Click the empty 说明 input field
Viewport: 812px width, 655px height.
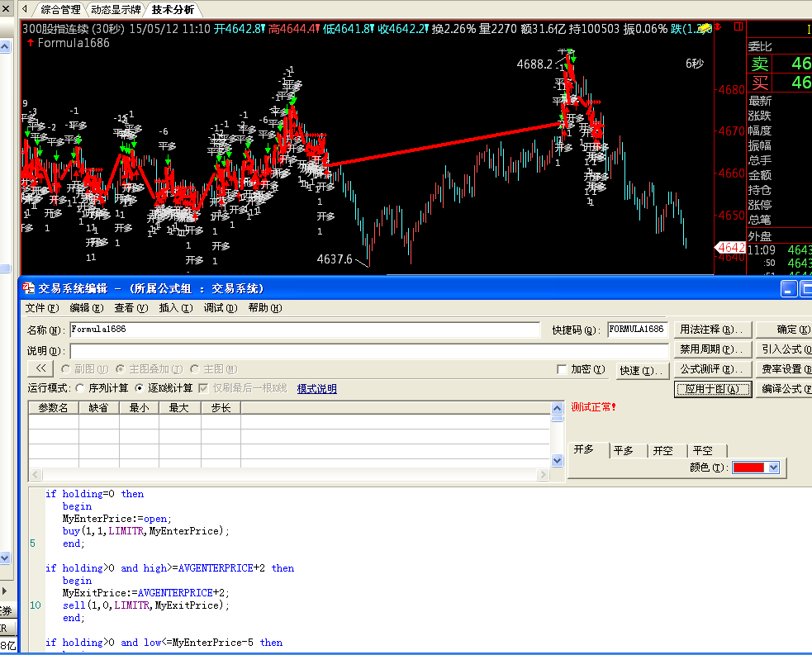370,350
